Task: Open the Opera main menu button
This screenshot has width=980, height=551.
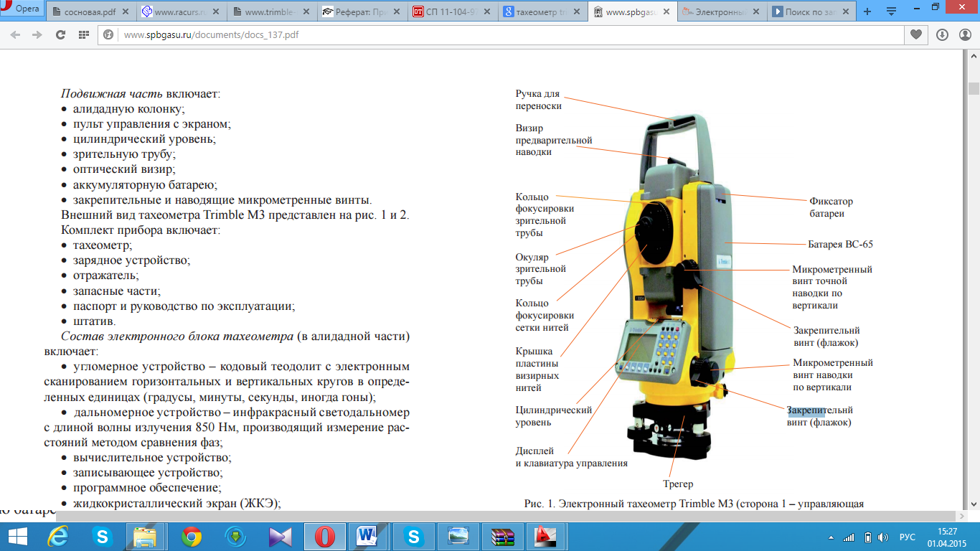Action: pyautogui.click(x=22, y=9)
